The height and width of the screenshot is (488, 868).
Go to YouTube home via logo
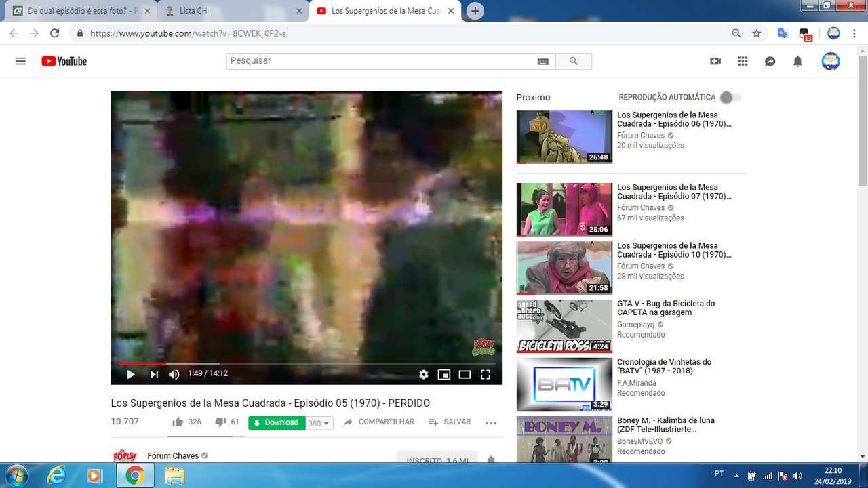[64, 61]
